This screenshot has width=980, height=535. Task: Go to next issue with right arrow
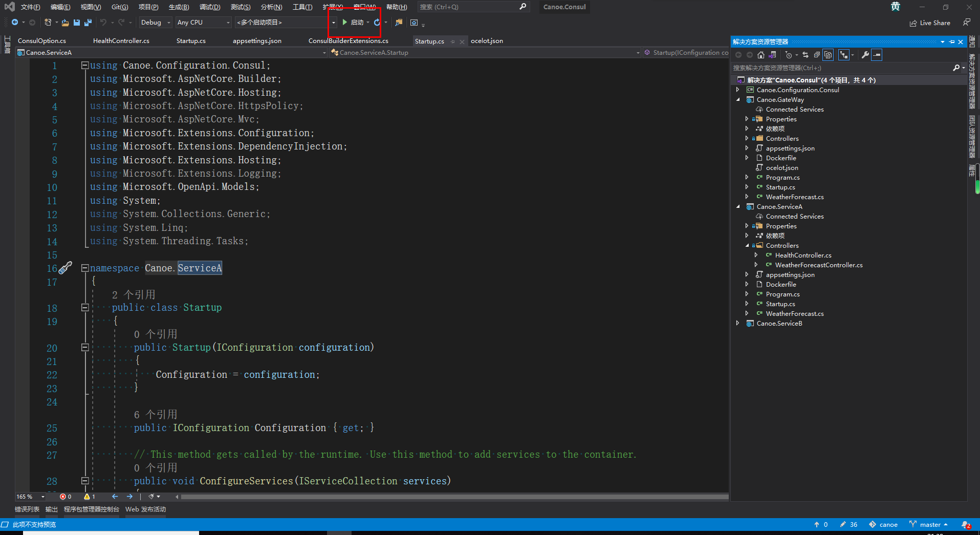[129, 497]
